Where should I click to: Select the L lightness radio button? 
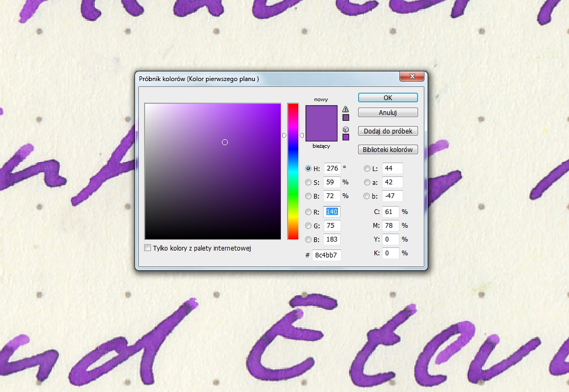[x=367, y=168]
